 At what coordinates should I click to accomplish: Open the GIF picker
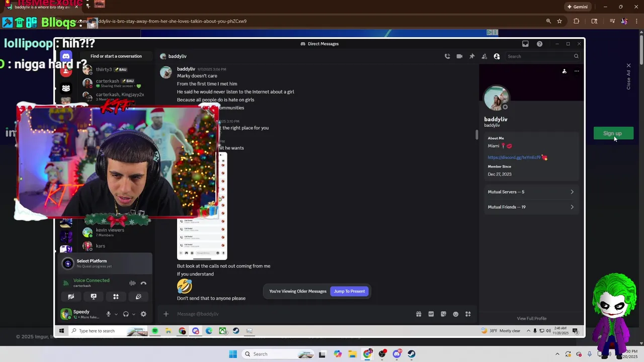[431, 314]
